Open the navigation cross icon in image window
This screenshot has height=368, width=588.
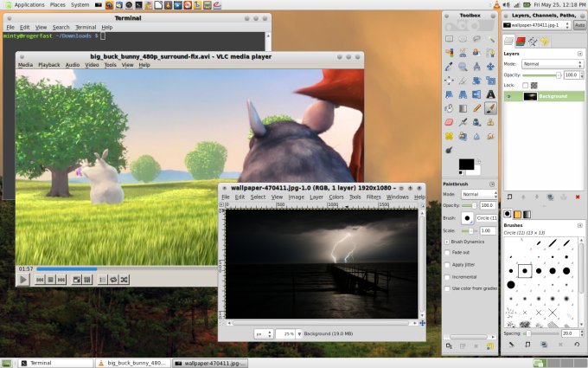422,323
